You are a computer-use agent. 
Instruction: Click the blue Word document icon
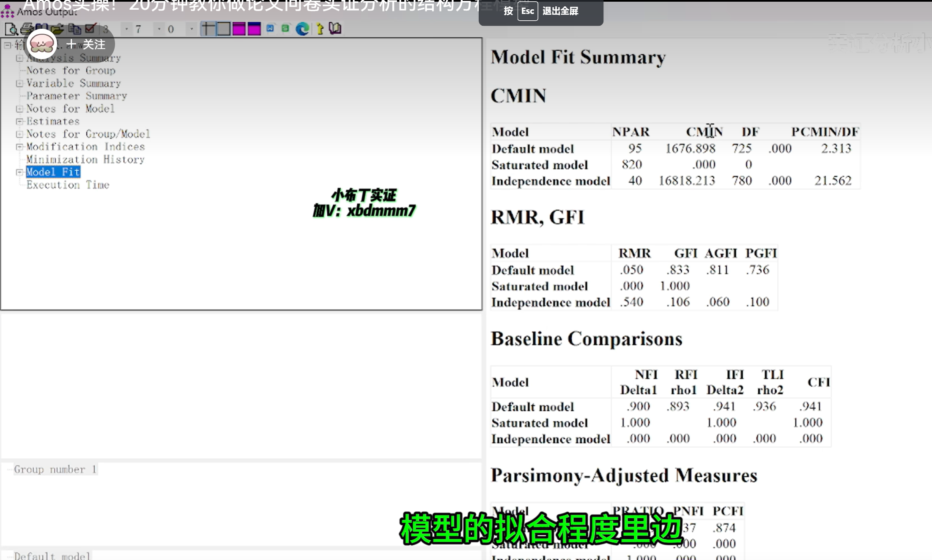coord(270,28)
